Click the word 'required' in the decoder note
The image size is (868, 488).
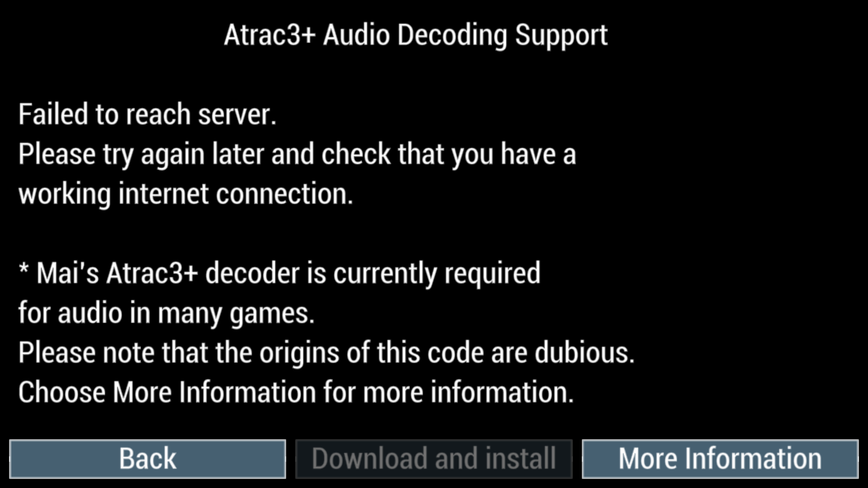pos(492,274)
